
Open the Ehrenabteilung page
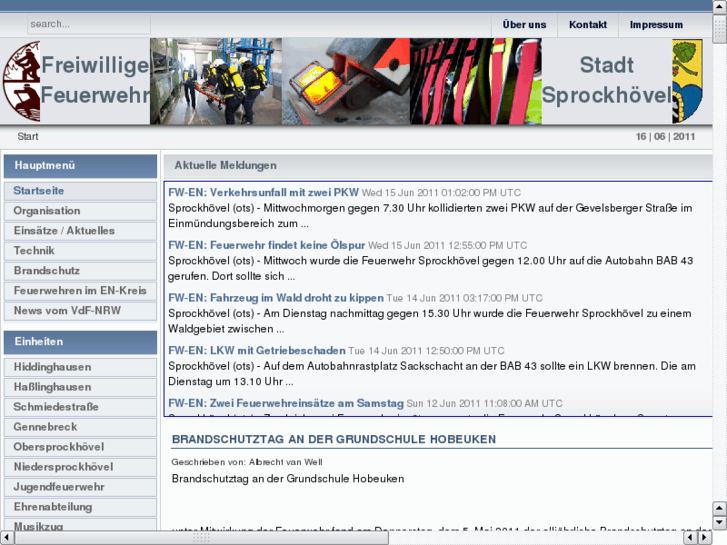click(80, 507)
